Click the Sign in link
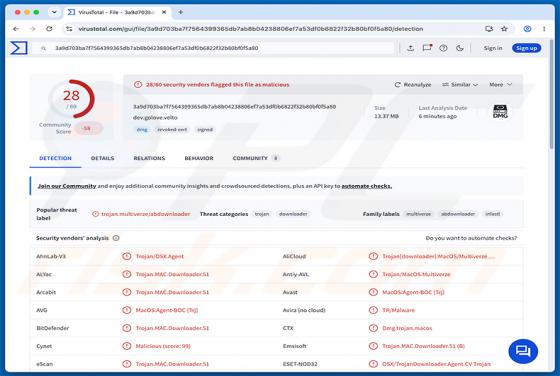560x376 pixels. pos(493,48)
